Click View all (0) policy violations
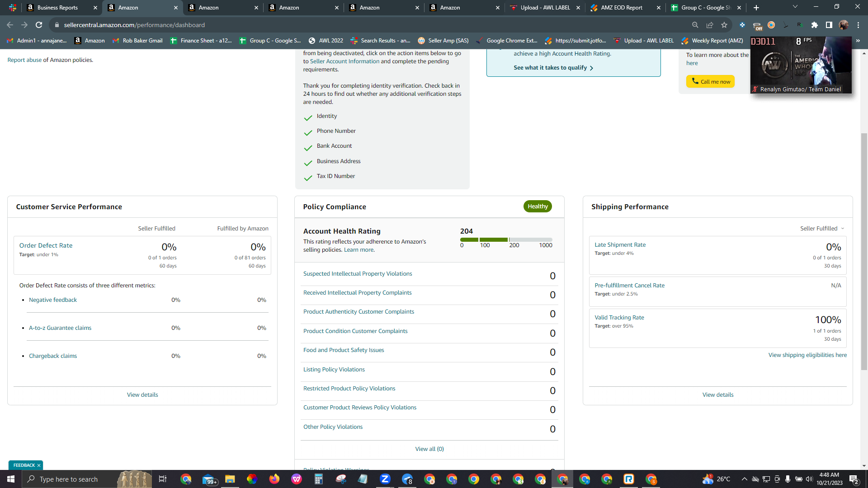This screenshot has height=488, width=868. (429, 449)
